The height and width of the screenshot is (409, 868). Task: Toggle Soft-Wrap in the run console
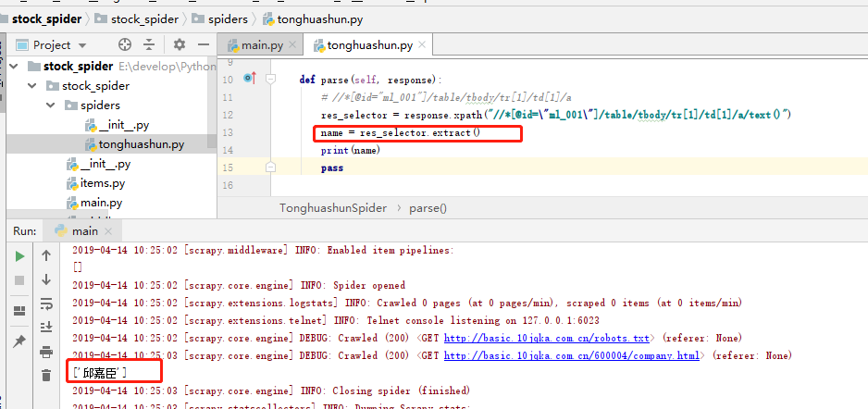[46, 304]
